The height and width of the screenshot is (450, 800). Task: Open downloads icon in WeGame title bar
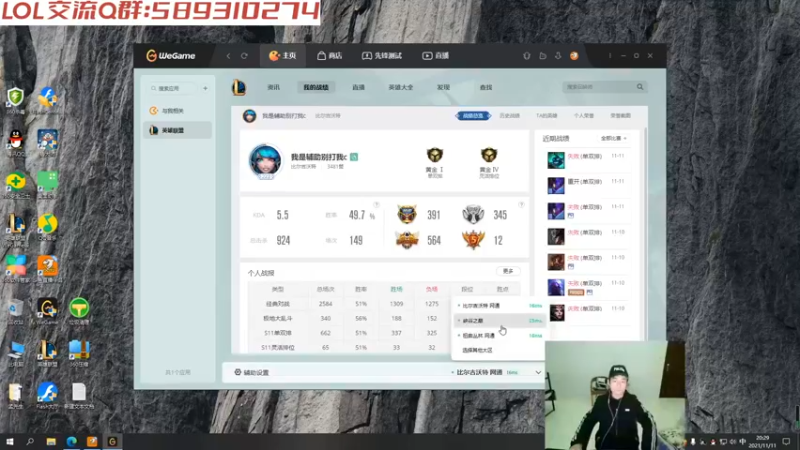(558, 56)
